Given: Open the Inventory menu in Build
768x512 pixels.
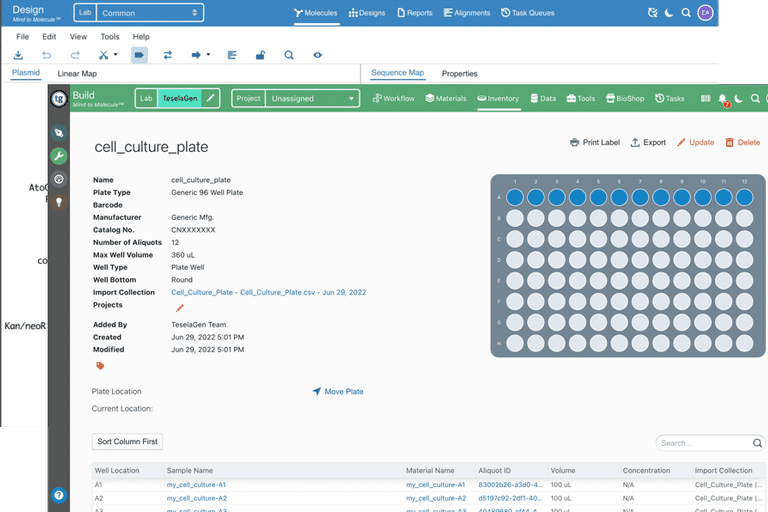Looking at the screenshot, I should click(x=498, y=99).
